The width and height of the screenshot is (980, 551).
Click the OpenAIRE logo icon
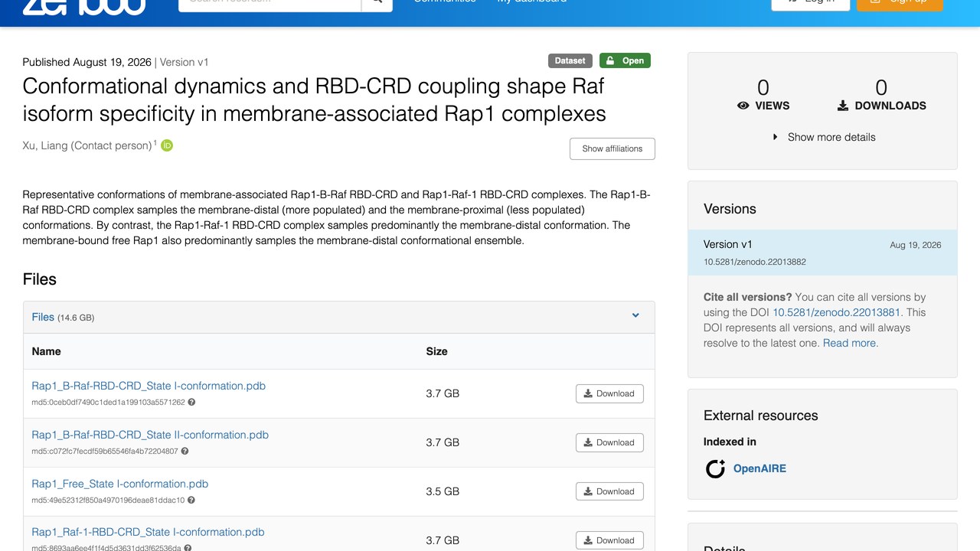click(715, 468)
